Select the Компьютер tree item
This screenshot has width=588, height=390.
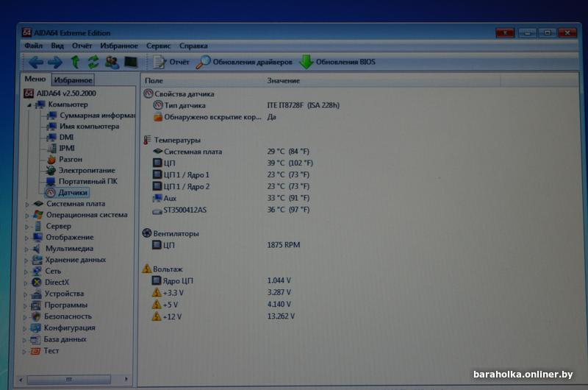(x=62, y=104)
